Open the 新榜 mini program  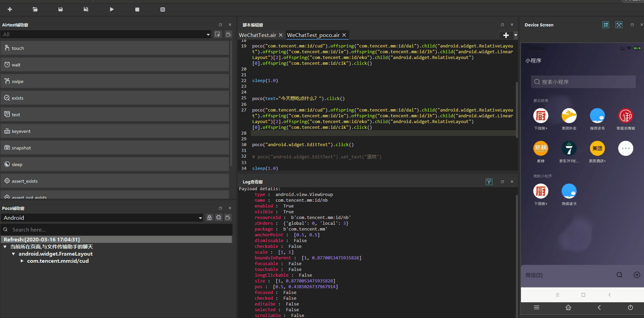pos(541,148)
